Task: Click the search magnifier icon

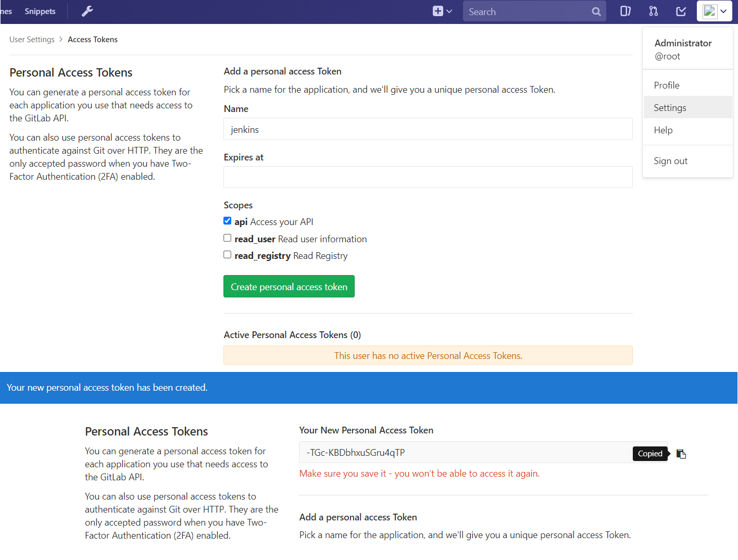Action: point(596,11)
